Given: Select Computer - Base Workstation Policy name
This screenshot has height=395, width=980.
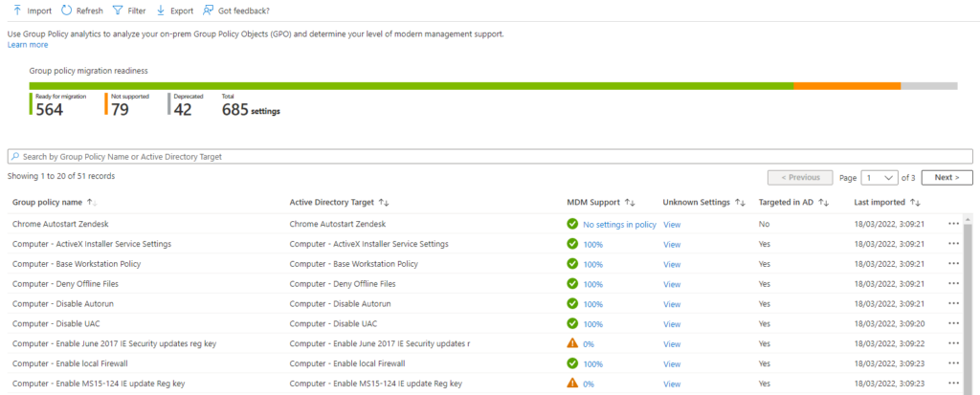Looking at the screenshot, I should click(77, 264).
